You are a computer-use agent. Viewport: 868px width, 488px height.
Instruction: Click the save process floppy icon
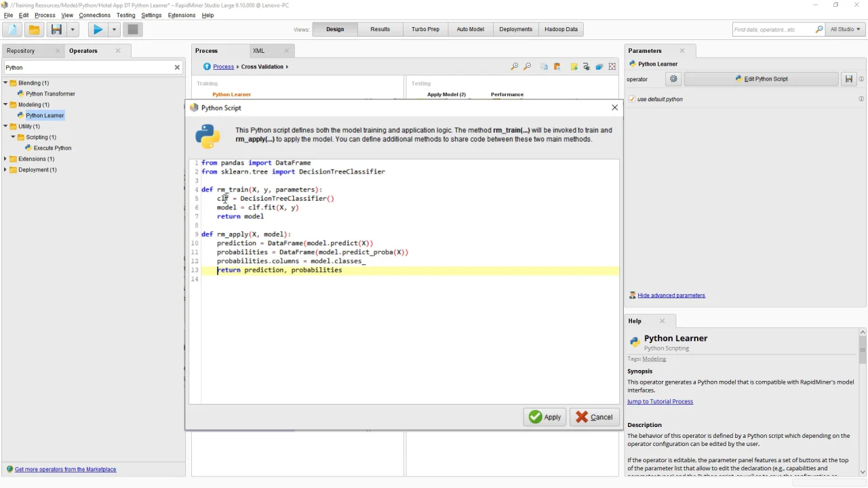[56, 29]
